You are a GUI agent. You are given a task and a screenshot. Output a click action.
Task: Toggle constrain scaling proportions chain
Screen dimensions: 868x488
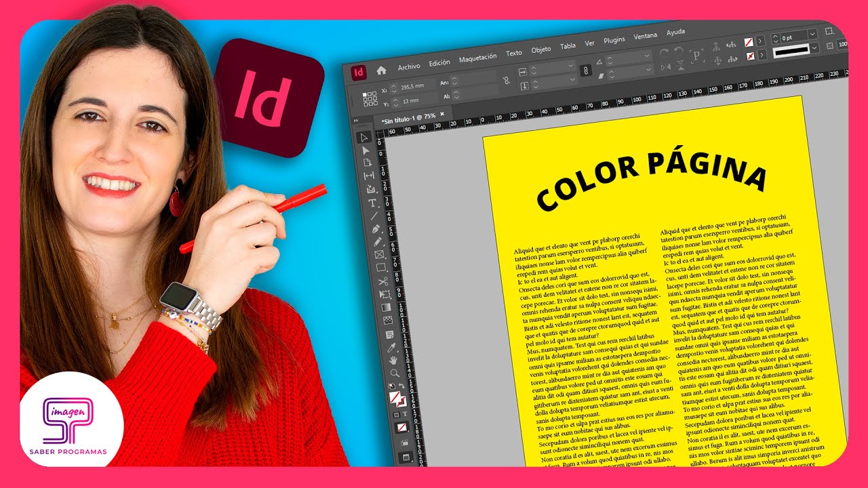click(x=585, y=69)
